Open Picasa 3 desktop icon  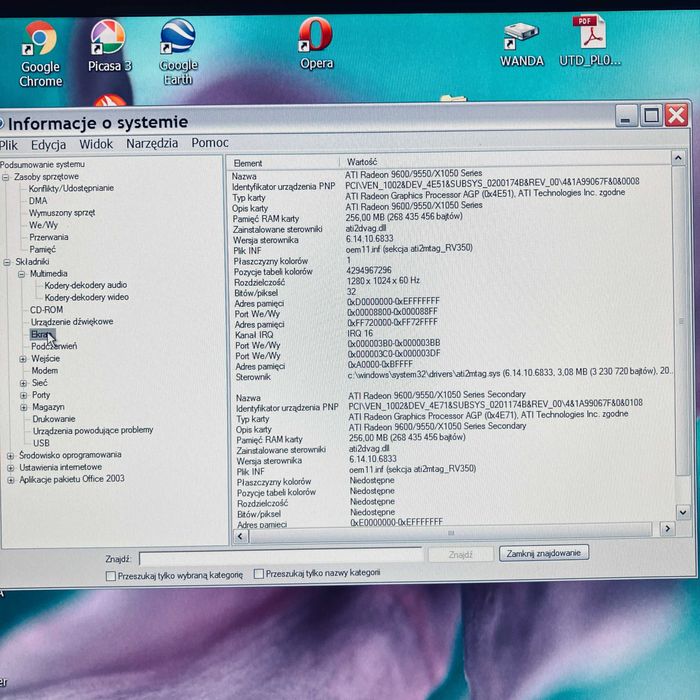pyautogui.click(x=108, y=46)
